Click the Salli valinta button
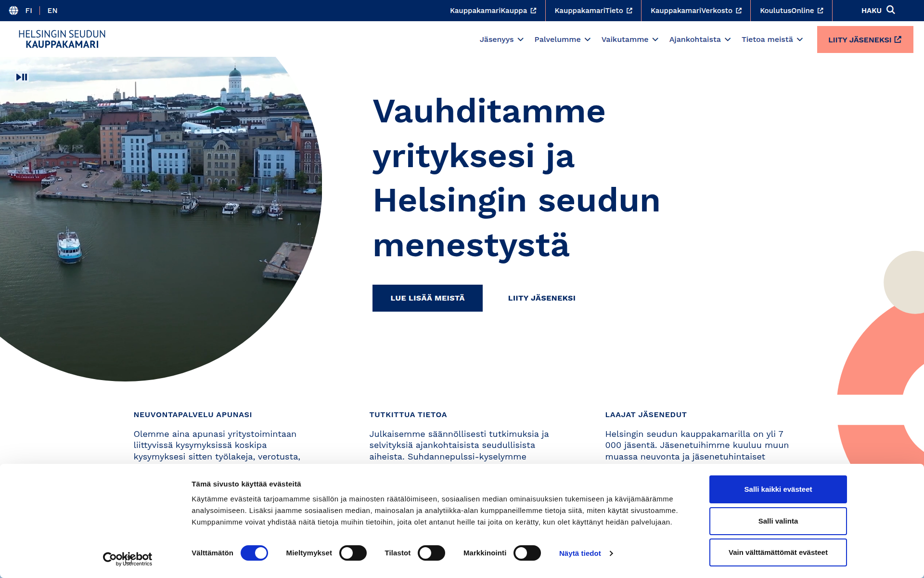 click(778, 521)
